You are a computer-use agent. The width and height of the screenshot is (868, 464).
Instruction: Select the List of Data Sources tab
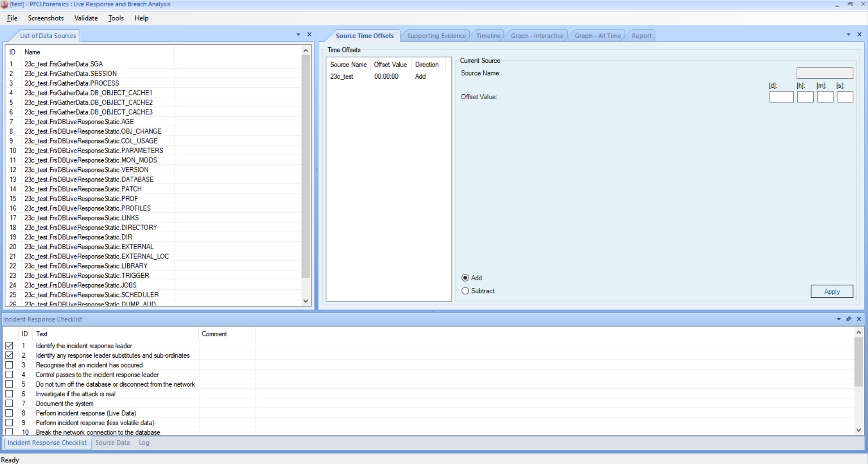(x=48, y=36)
